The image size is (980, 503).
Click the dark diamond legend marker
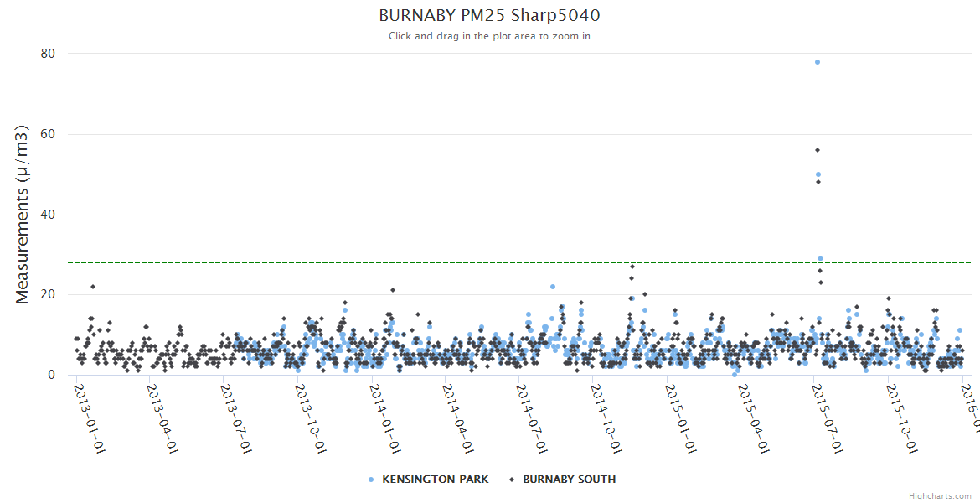[x=511, y=480]
